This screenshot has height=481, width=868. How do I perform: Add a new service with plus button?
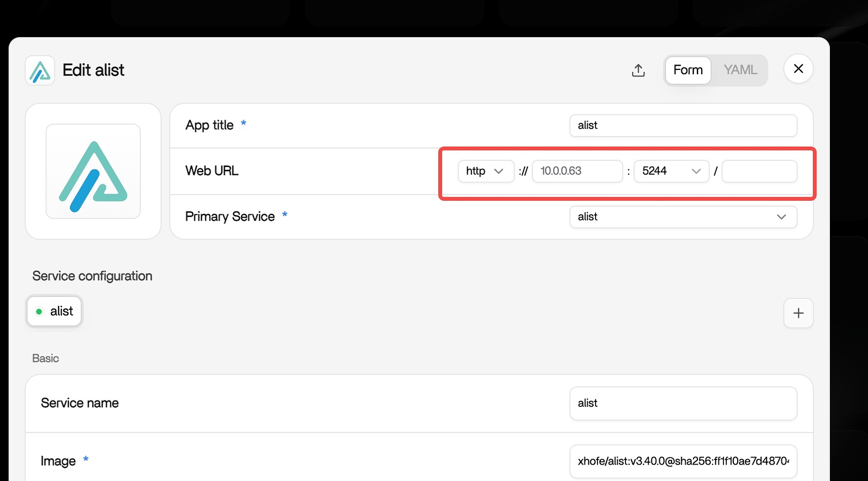(799, 313)
